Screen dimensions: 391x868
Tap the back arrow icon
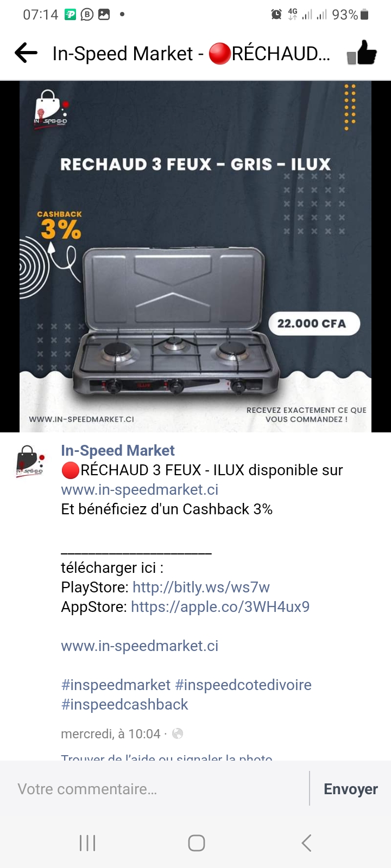26,53
